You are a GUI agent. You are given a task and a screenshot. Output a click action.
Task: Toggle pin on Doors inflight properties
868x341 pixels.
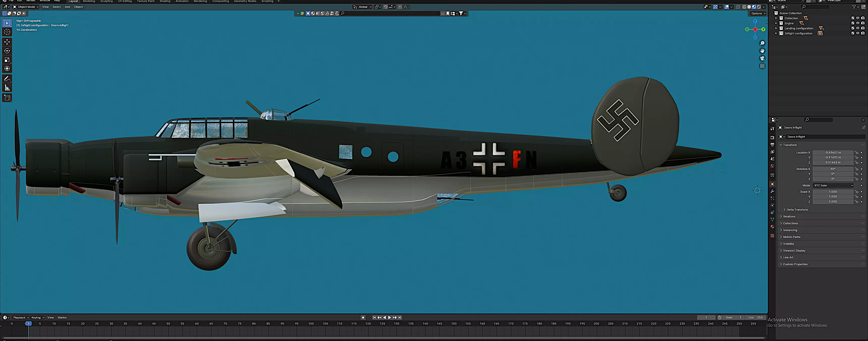tap(863, 128)
